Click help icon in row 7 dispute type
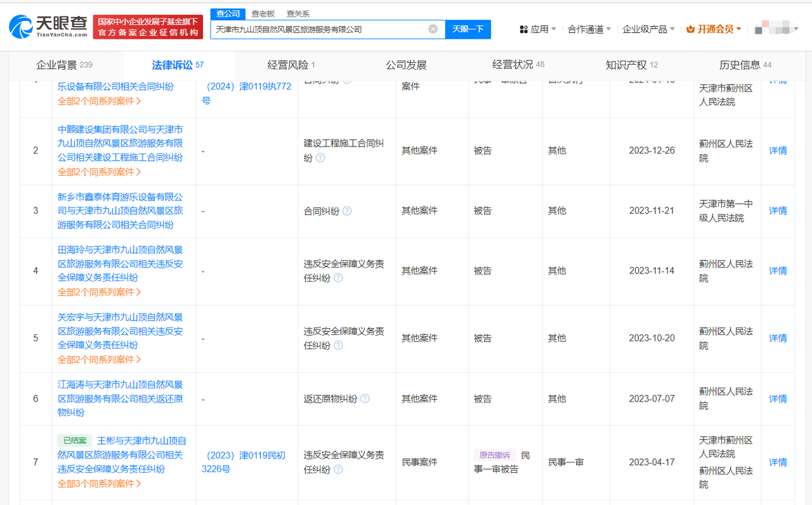The width and height of the screenshot is (812, 505). pyautogui.click(x=339, y=469)
